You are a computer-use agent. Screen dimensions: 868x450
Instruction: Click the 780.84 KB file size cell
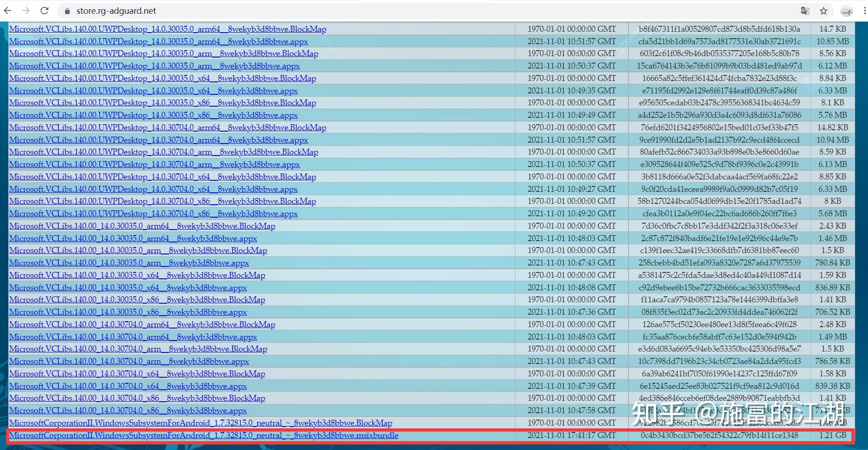point(833,263)
